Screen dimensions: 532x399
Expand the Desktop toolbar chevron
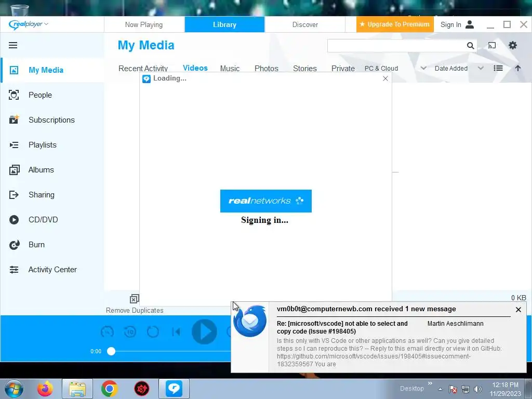point(430,383)
